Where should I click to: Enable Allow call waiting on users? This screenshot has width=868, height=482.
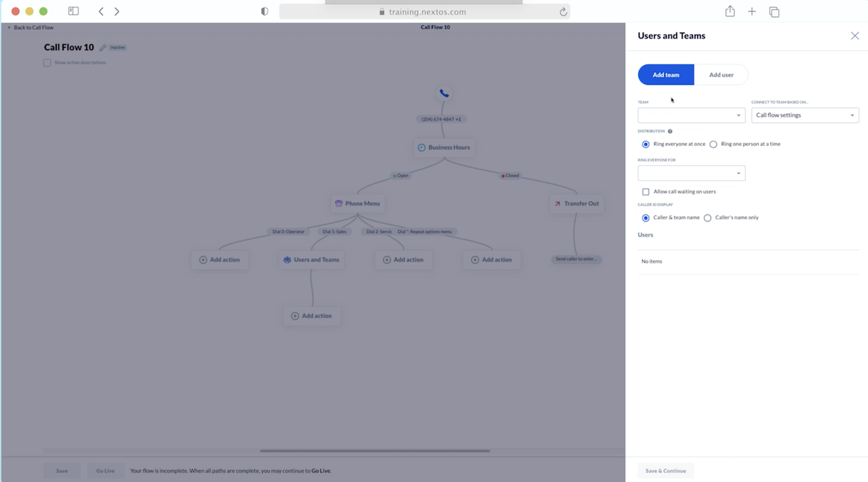click(x=646, y=192)
